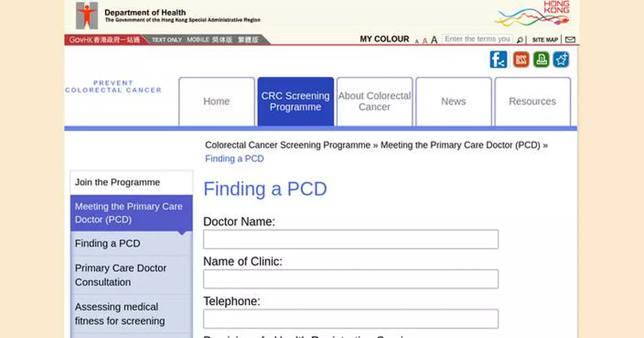Switch to the News tab
Image resolution: width=644 pixels, height=338 pixels.
pyautogui.click(x=453, y=102)
